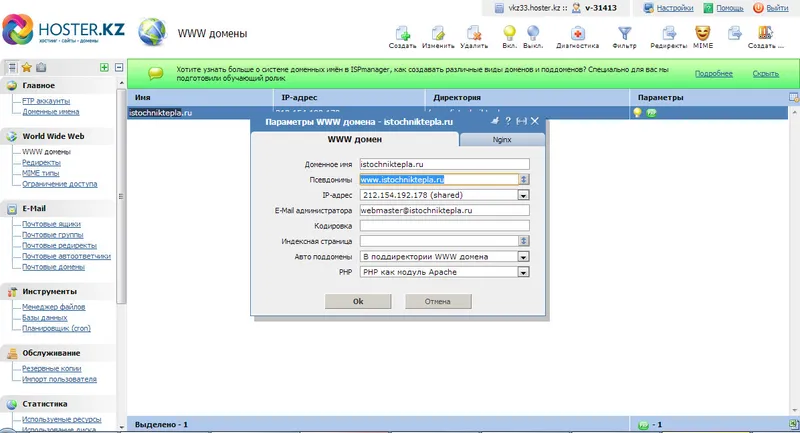Screen dimensions: 800x433
Task: Switch to the Nginx tab
Action: tap(502, 140)
